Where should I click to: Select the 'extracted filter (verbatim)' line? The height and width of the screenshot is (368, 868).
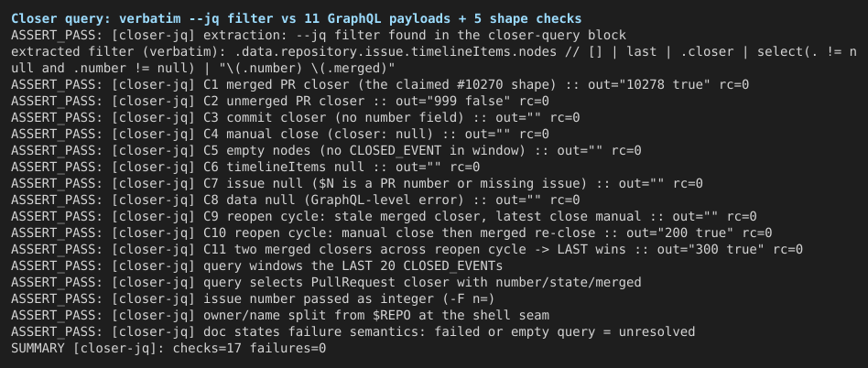(434, 60)
